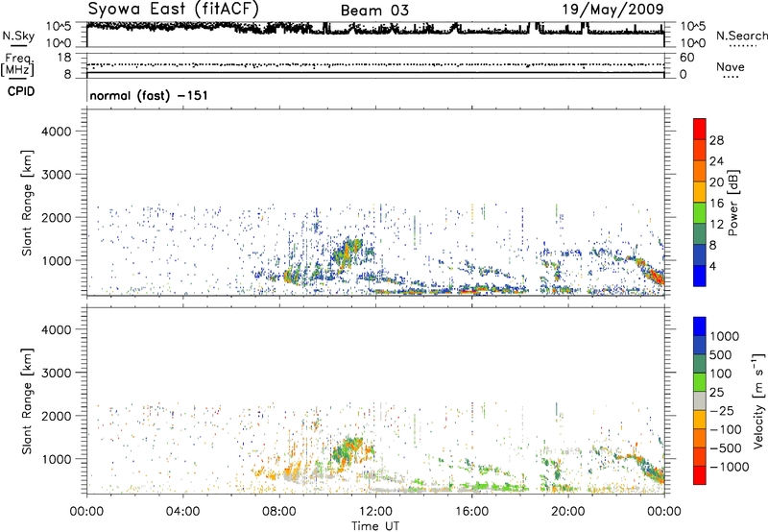This screenshot has width=768, height=532.
Task: Click the dark blue 4–8 dB Power colorbar segment
Action: coord(700,254)
